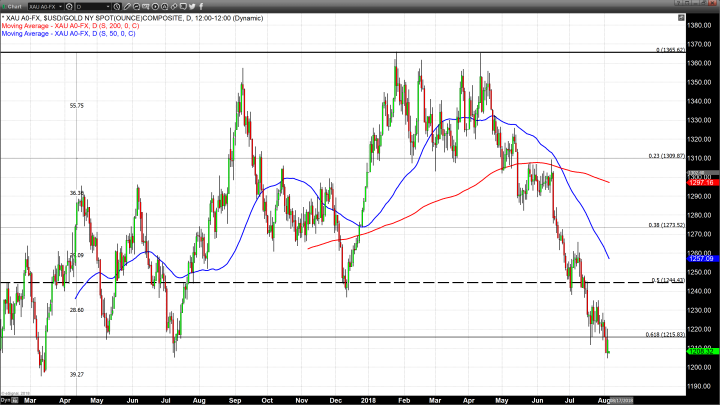Click the chain link icon
The width and height of the screenshot is (720, 405).
tap(174, 6)
